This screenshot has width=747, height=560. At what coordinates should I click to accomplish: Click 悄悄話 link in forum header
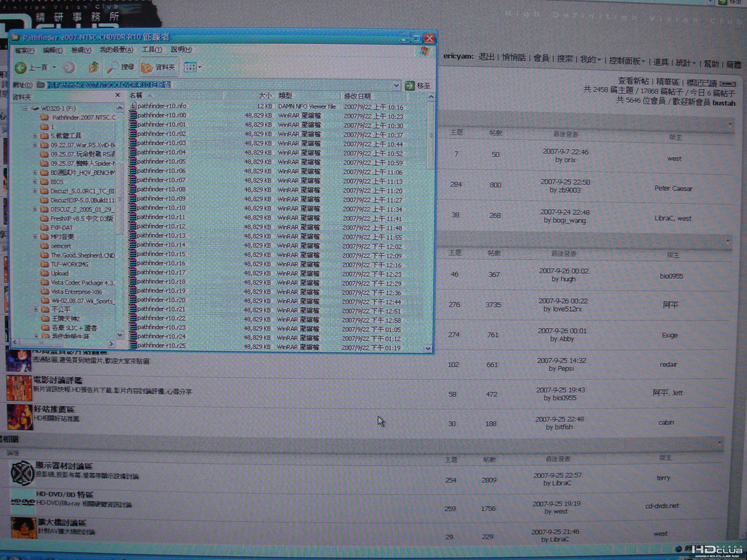pos(514,57)
